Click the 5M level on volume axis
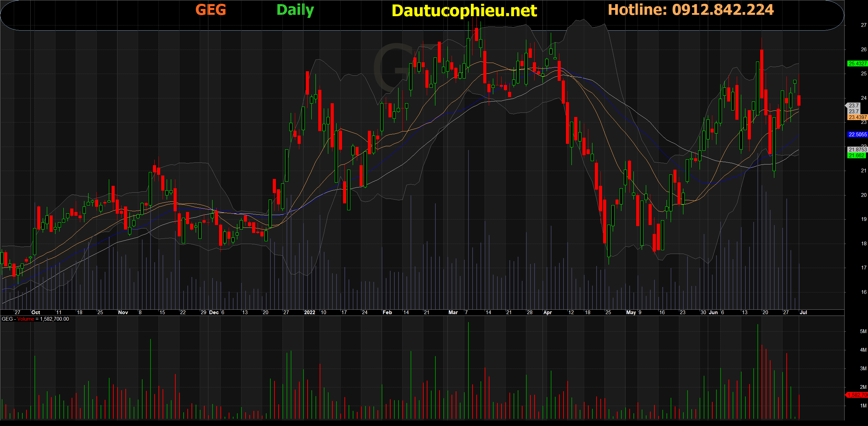The image size is (868, 426). 863,331
